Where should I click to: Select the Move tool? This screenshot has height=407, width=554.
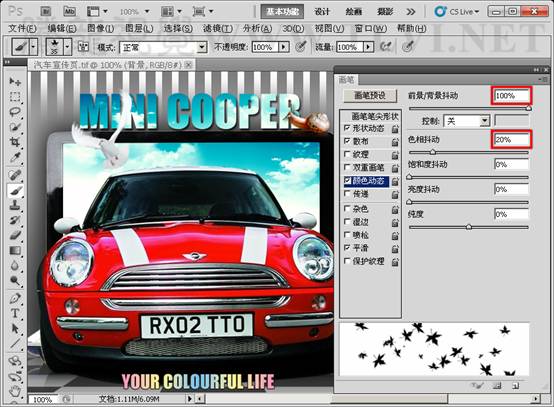15,82
